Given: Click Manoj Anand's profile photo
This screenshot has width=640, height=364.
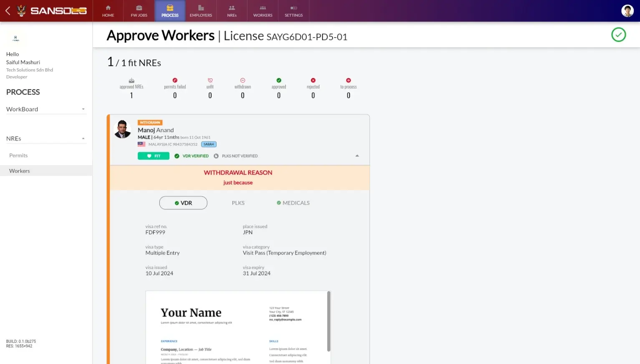Looking at the screenshot, I should [x=122, y=129].
